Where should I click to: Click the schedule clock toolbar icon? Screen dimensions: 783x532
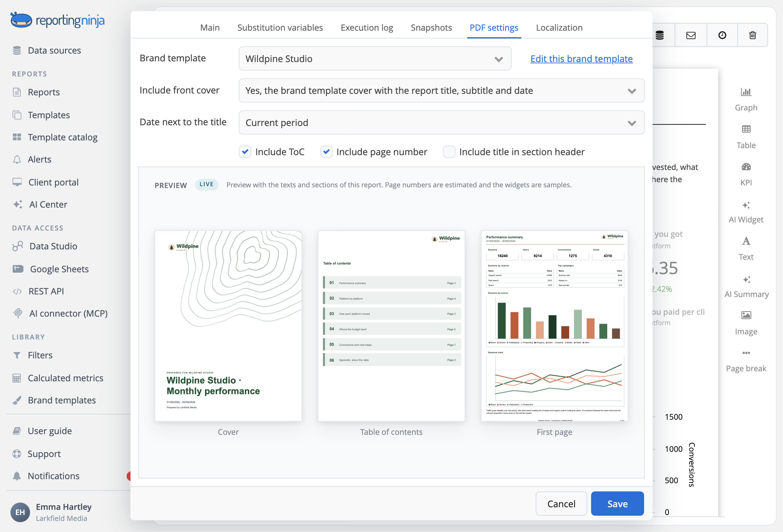click(722, 35)
